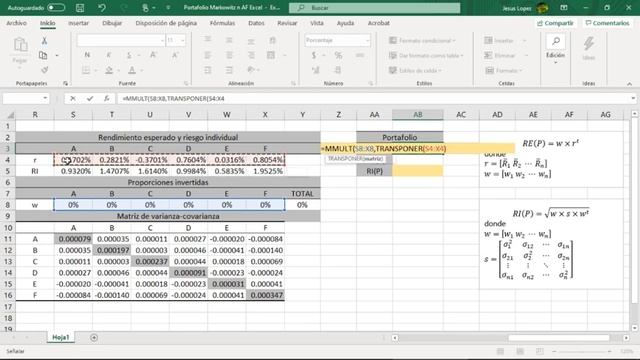Viewport: 640px width, 360px height.
Task: Open Estilos de celda dropdown
Action: [x=415, y=70]
